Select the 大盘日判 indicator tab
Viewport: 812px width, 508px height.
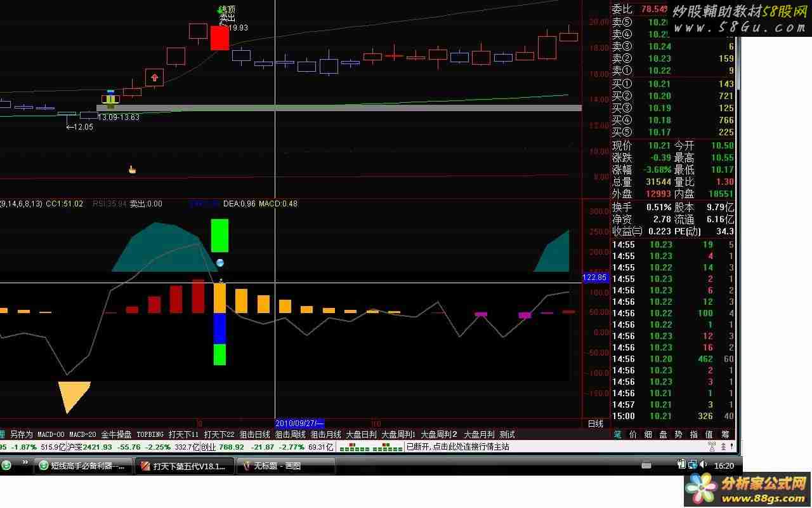pyautogui.click(x=361, y=434)
